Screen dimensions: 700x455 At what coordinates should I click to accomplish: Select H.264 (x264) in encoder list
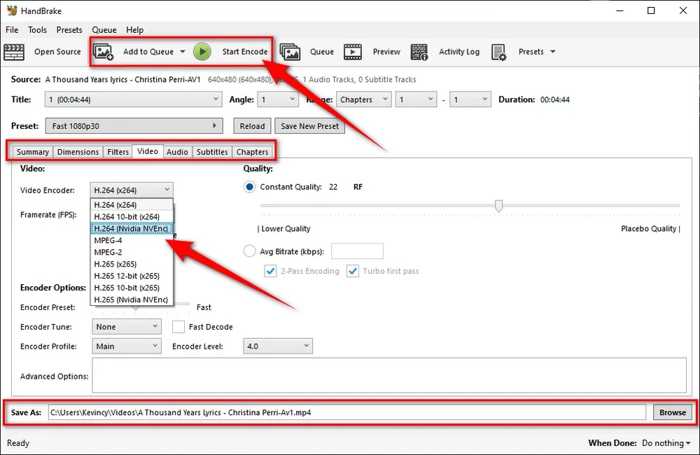(x=132, y=205)
